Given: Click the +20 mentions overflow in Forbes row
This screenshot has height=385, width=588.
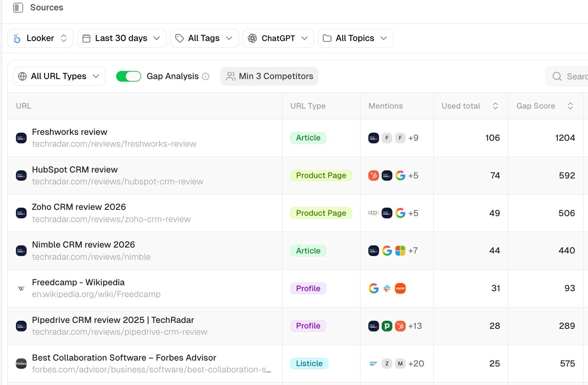Looking at the screenshot, I should click(x=416, y=364).
